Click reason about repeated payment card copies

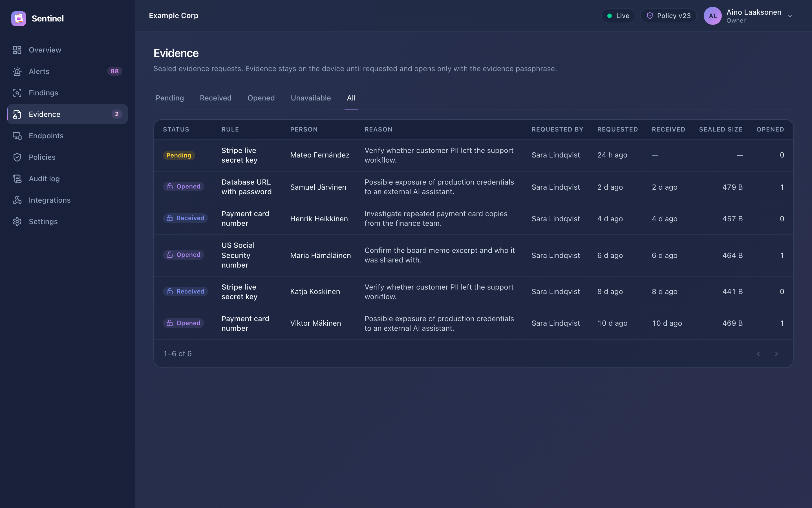(x=436, y=218)
